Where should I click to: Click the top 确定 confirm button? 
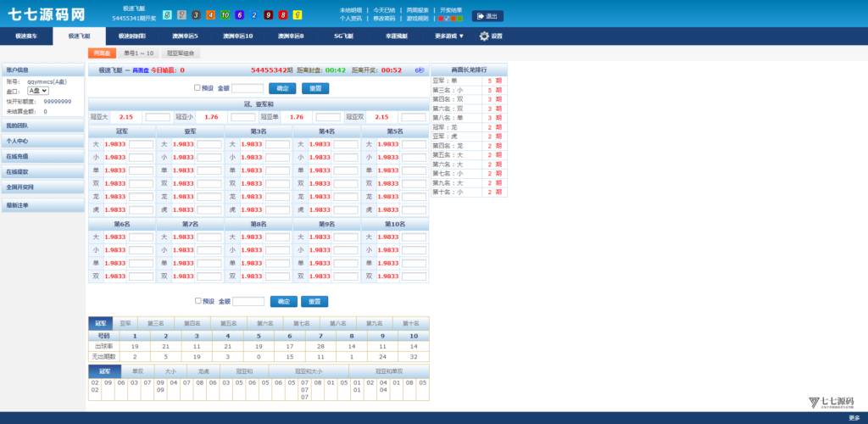point(282,88)
